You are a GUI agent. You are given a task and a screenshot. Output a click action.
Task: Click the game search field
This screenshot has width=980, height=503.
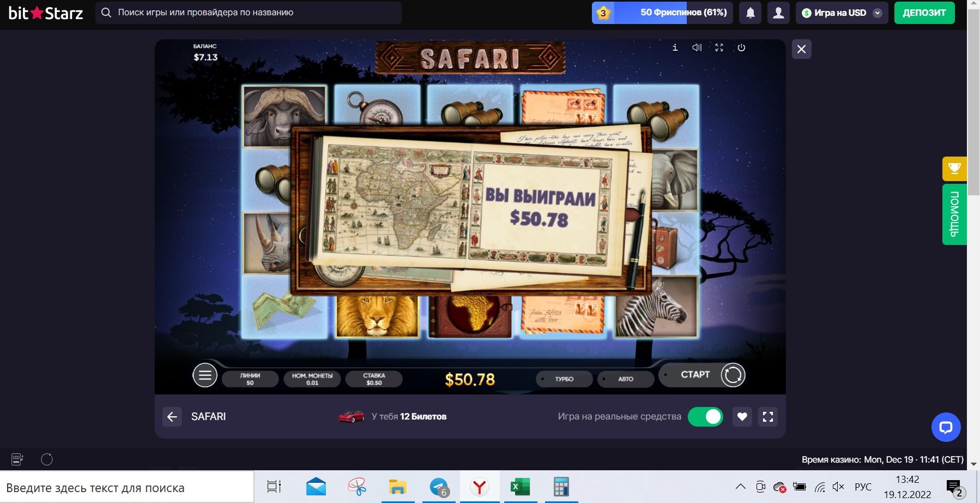(x=249, y=13)
